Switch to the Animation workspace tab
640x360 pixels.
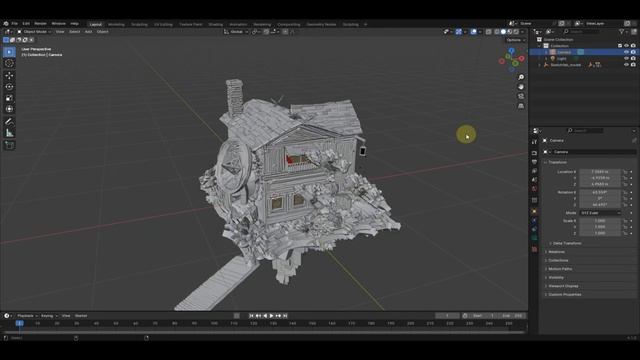(238, 24)
